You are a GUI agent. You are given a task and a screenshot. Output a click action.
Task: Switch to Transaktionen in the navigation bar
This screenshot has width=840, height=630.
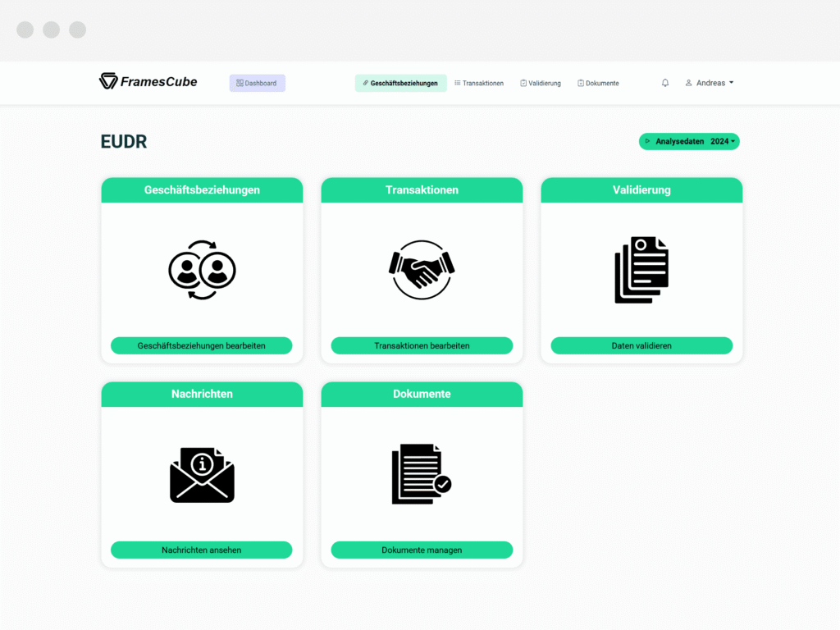(479, 83)
